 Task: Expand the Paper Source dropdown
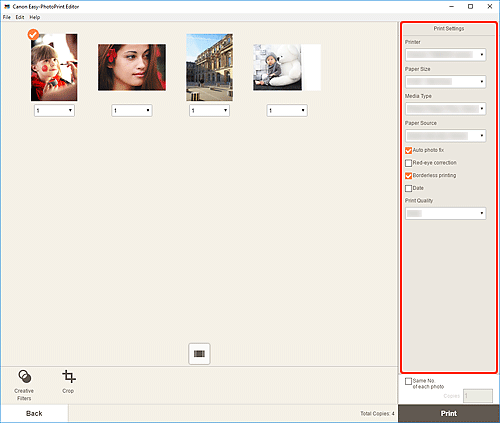coord(446,136)
